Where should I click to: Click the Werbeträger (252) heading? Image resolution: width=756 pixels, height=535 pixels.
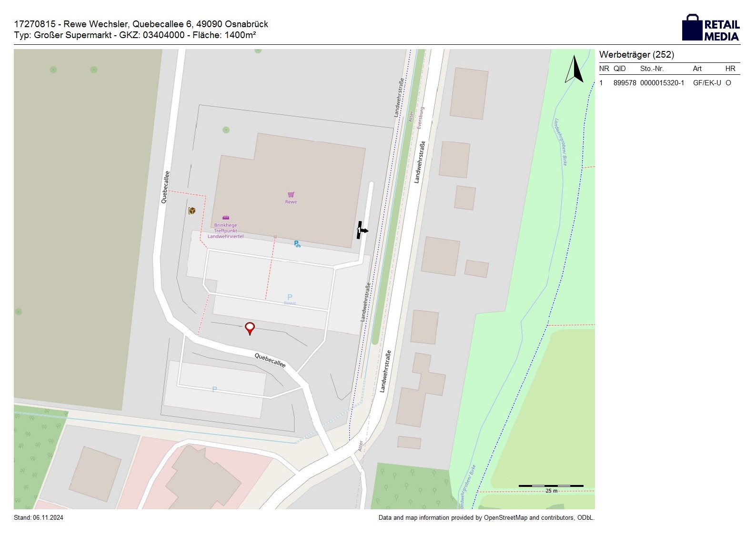pyautogui.click(x=636, y=55)
